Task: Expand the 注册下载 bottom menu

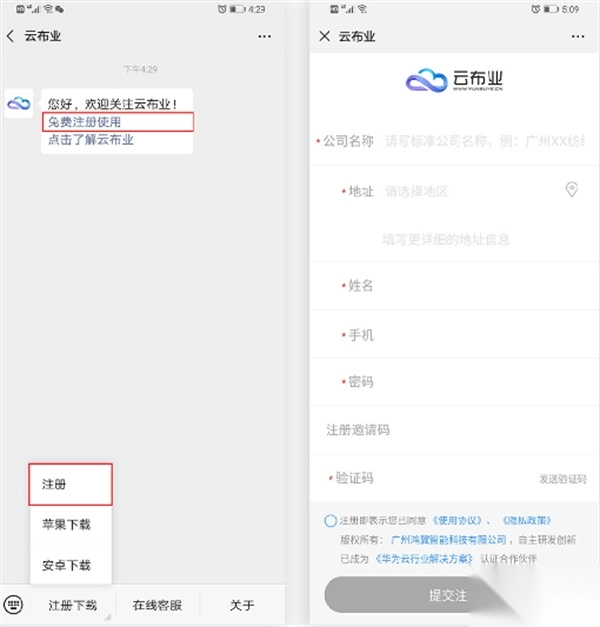Action: point(72,605)
